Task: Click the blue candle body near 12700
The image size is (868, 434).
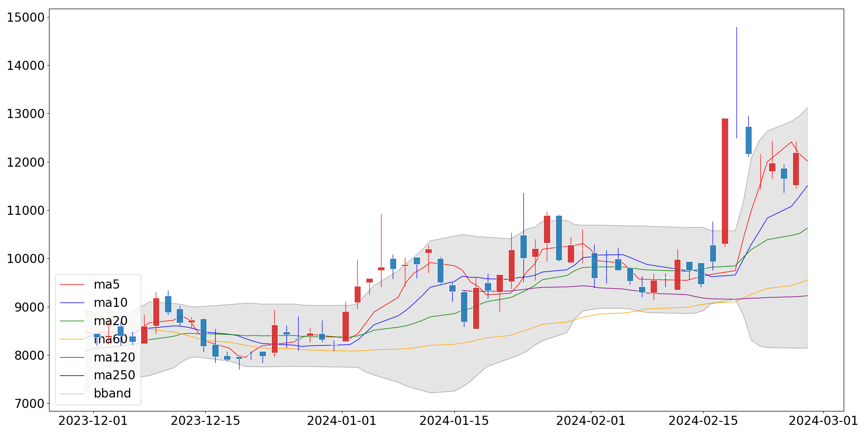Action: pos(749,140)
